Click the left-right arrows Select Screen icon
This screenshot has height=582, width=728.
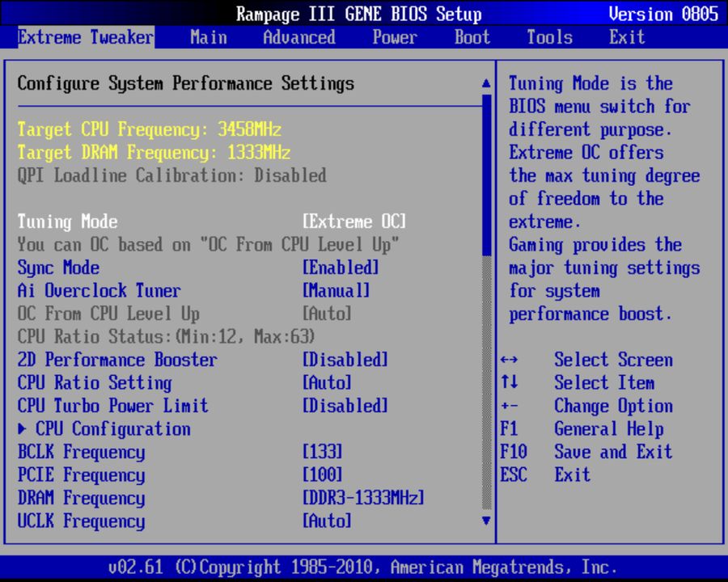pos(510,360)
